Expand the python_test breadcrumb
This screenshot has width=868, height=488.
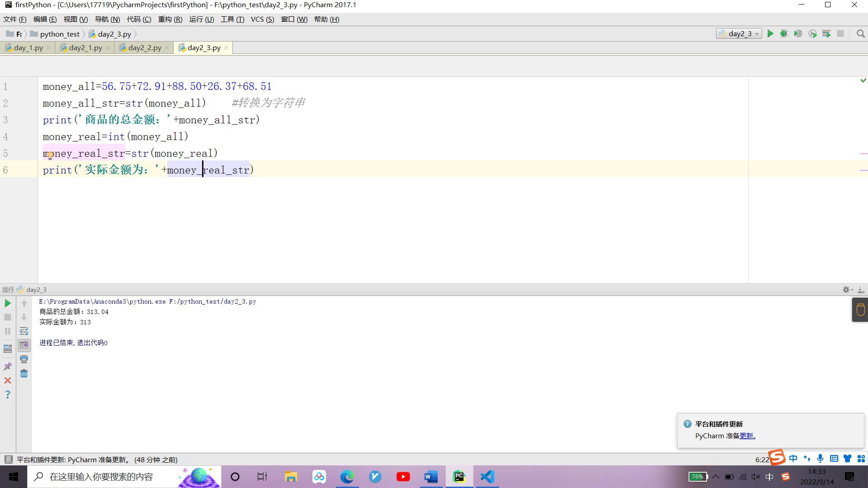59,34
